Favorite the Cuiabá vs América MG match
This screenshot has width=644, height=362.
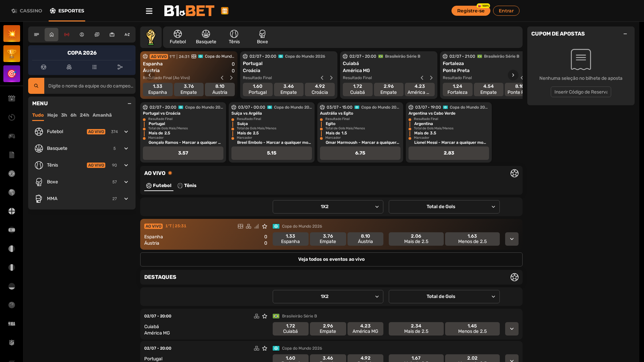pyautogui.click(x=265, y=316)
